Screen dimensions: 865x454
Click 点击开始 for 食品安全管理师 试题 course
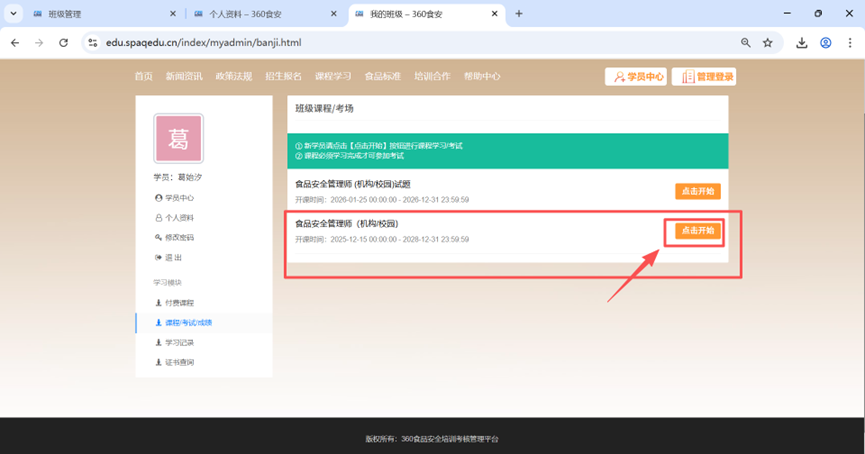tap(697, 191)
